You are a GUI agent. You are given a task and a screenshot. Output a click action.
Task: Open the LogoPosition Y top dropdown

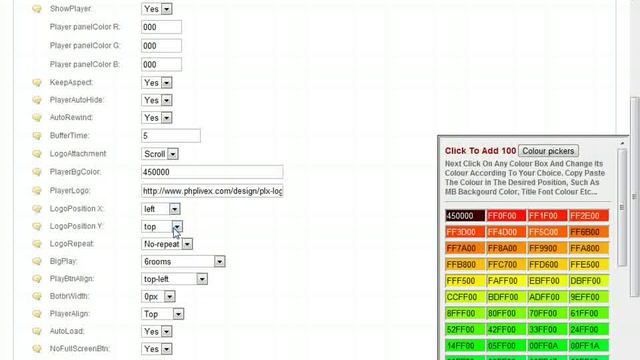click(162, 227)
